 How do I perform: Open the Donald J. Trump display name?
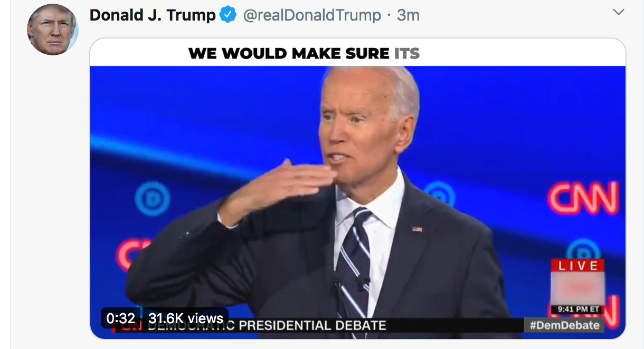tap(153, 15)
